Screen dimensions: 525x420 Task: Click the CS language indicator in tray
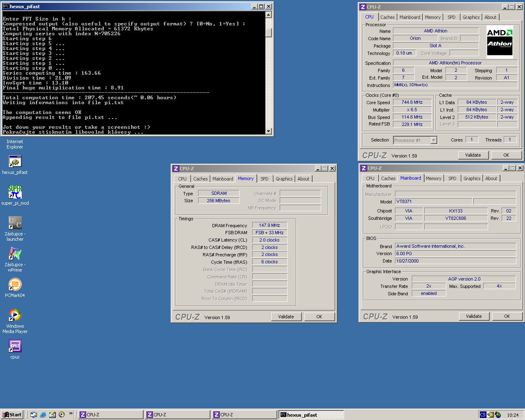pos(483,415)
